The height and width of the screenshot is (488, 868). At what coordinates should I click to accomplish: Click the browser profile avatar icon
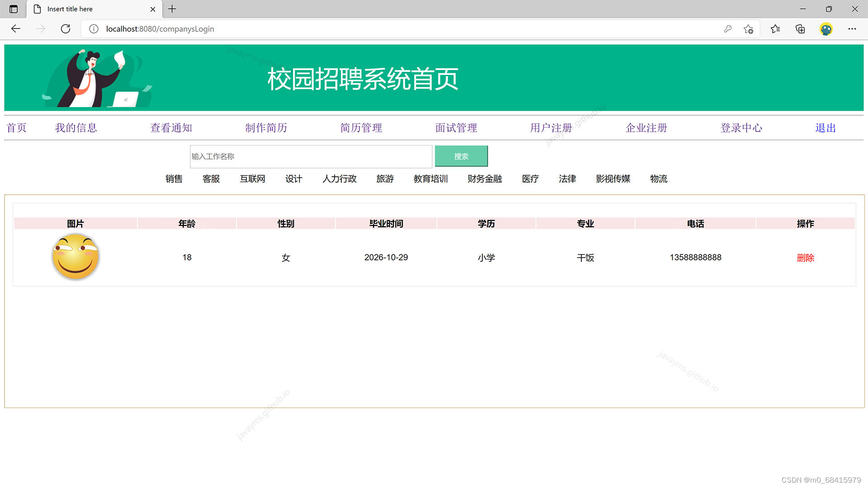[826, 28]
